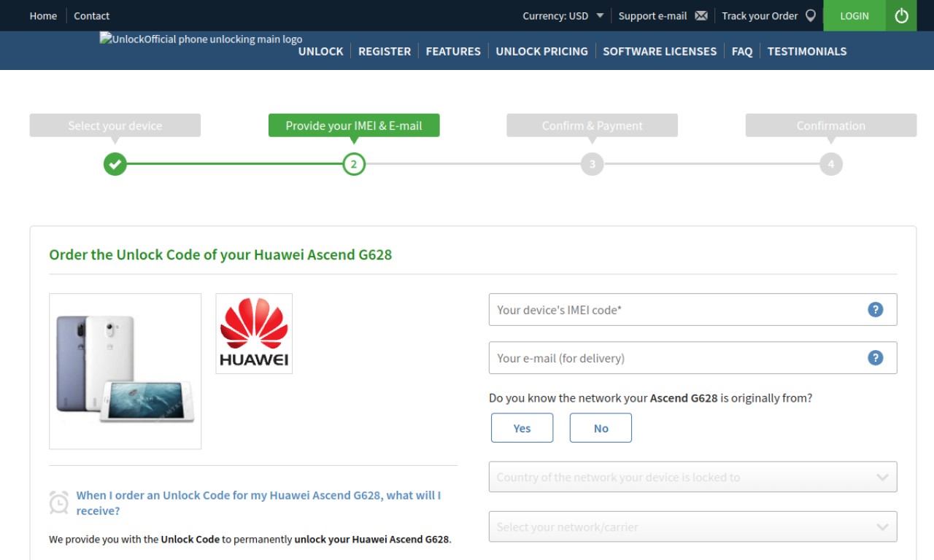The image size is (934, 560).
Task: Open the UNLOCK menu item
Action: click(320, 51)
